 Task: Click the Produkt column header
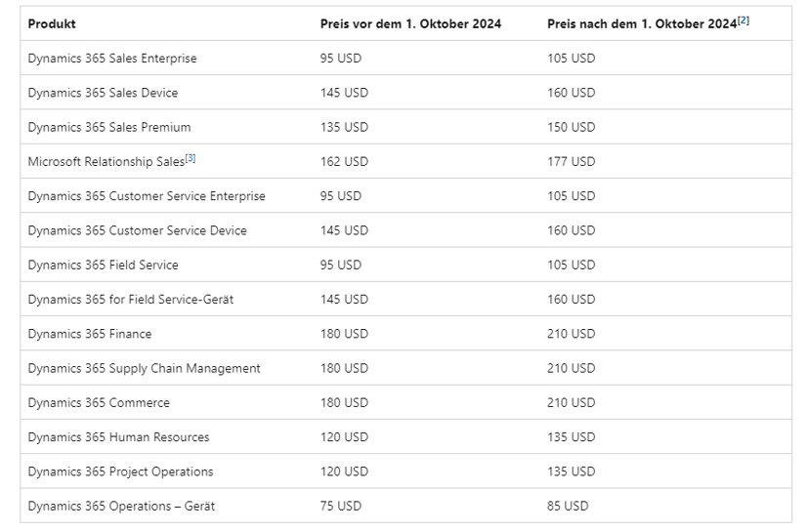(x=52, y=23)
